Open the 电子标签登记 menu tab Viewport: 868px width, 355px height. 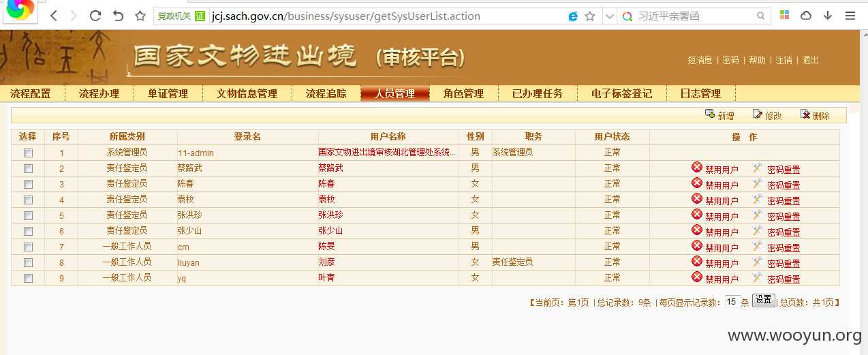(621, 94)
